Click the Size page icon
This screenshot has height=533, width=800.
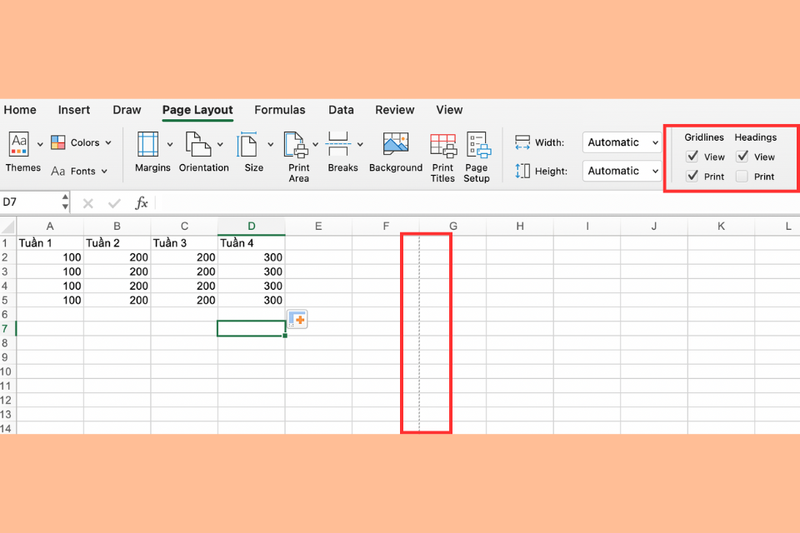247,144
